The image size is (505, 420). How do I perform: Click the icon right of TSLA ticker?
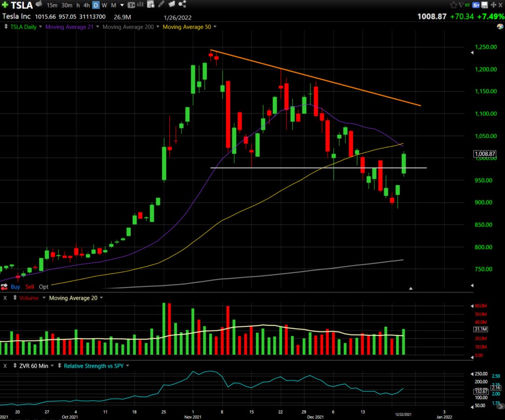point(39,4)
